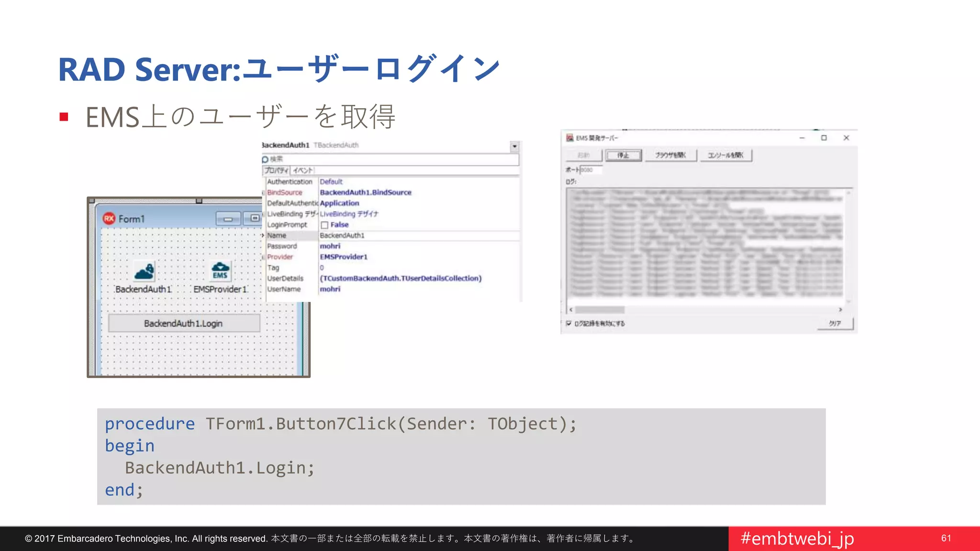Click the ブラウザを開く button
This screenshot has width=980, height=551.
click(670, 155)
